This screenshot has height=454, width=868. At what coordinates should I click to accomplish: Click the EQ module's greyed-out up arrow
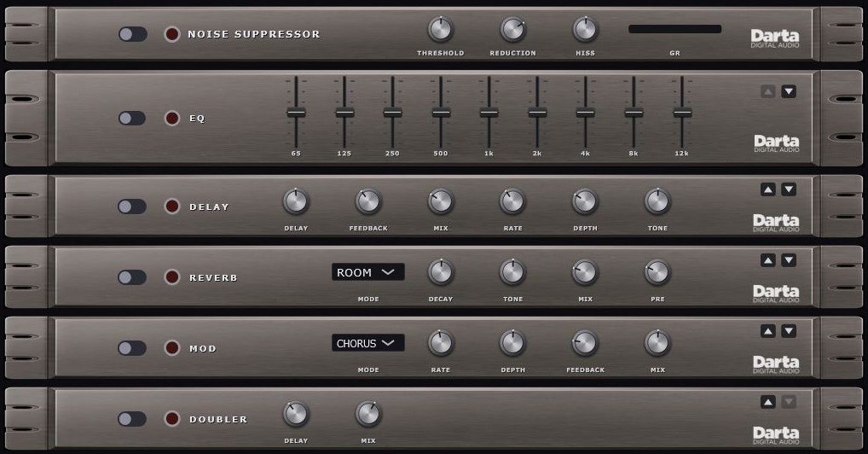pos(767,91)
